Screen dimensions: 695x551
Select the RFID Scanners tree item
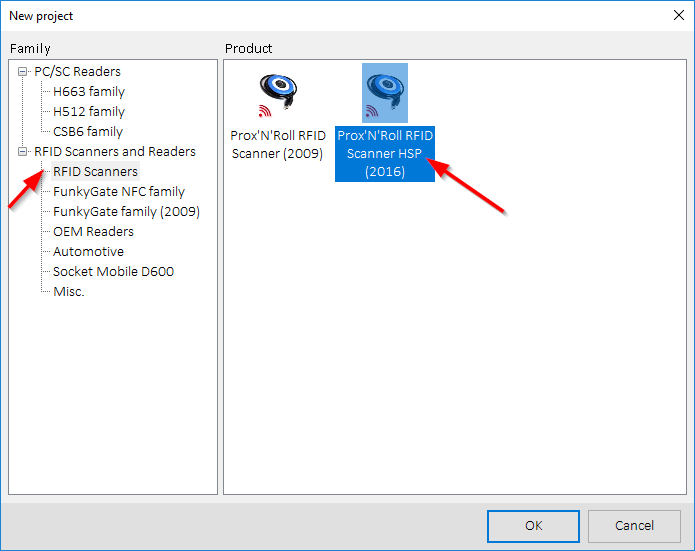(95, 172)
